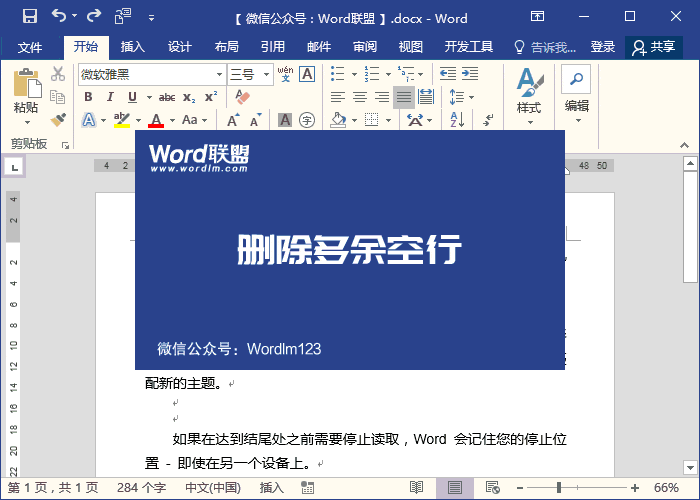Apply paragraph borders
This screenshot has width=700, height=500.
tap(371, 120)
